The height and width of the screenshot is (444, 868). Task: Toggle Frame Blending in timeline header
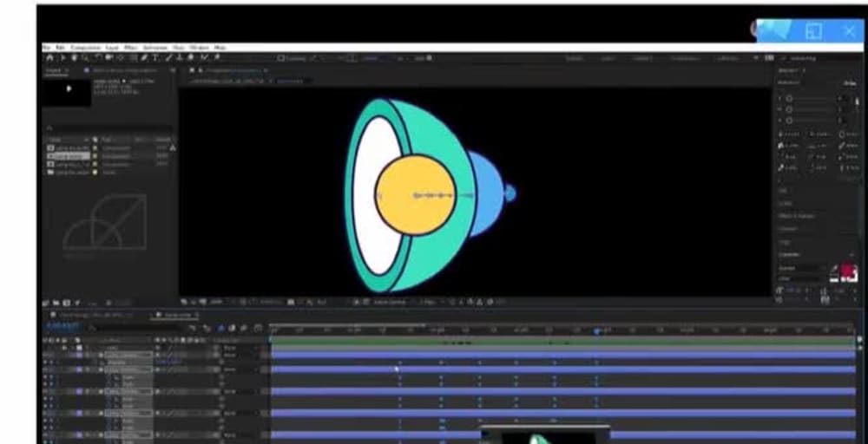(x=233, y=329)
